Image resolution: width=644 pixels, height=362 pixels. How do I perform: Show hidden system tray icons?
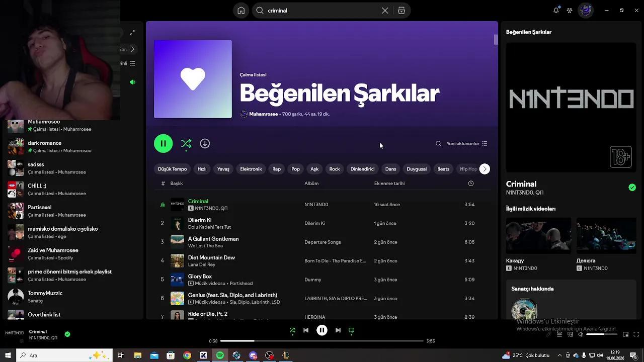click(x=559, y=355)
